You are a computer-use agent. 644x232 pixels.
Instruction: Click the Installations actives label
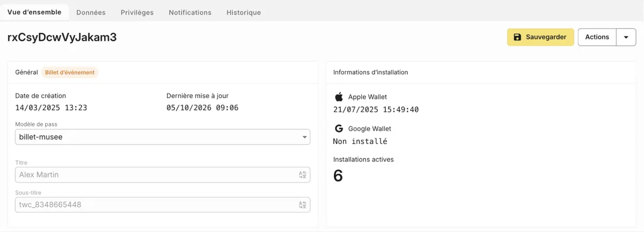click(x=363, y=160)
